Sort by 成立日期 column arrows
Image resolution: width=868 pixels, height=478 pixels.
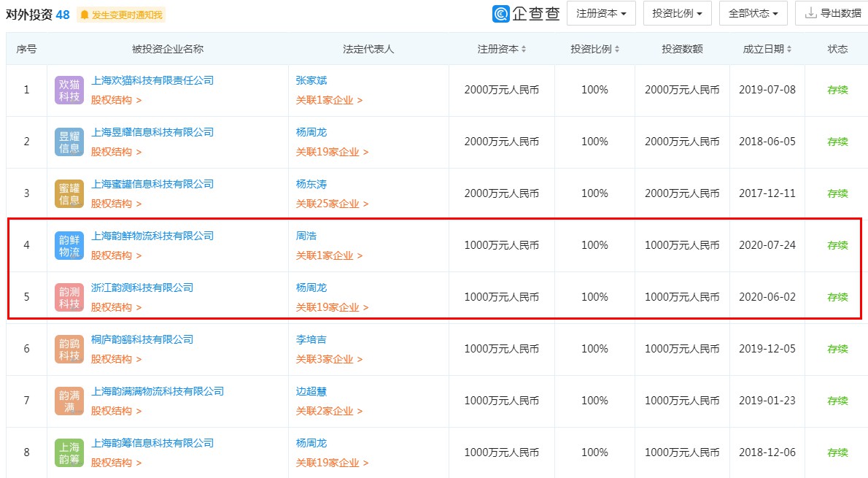(x=789, y=50)
